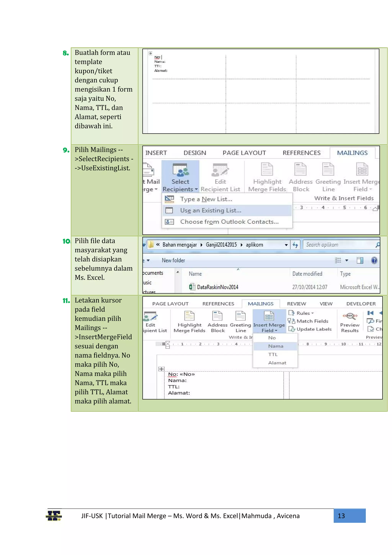The width and height of the screenshot is (392, 555).
Task: Click the scroll up arrow in navigation pane
Action: (178, 272)
